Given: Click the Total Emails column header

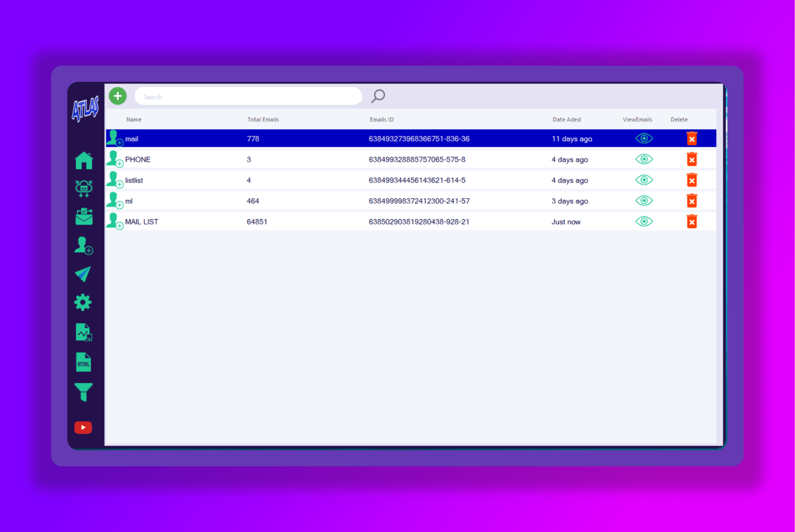Looking at the screenshot, I should click(x=263, y=120).
